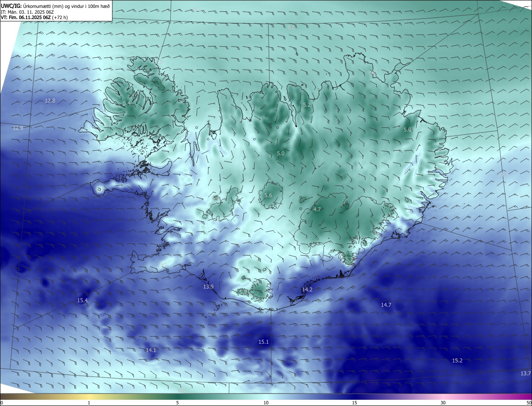This screenshot has height=406, width=532.
Task: Select the 5.4 value on the Westfjords
Action: [x=127, y=103]
